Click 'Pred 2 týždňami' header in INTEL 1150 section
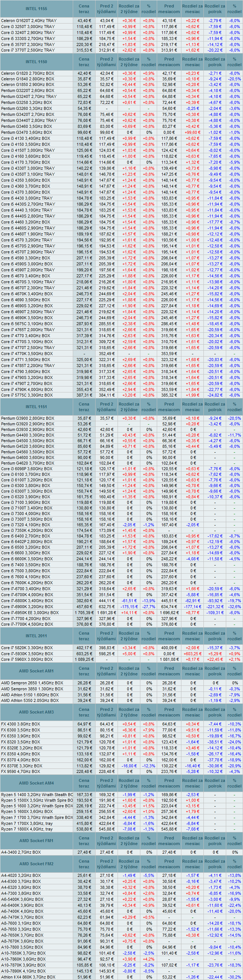This screenshot has height=980, width=243. 106,62
